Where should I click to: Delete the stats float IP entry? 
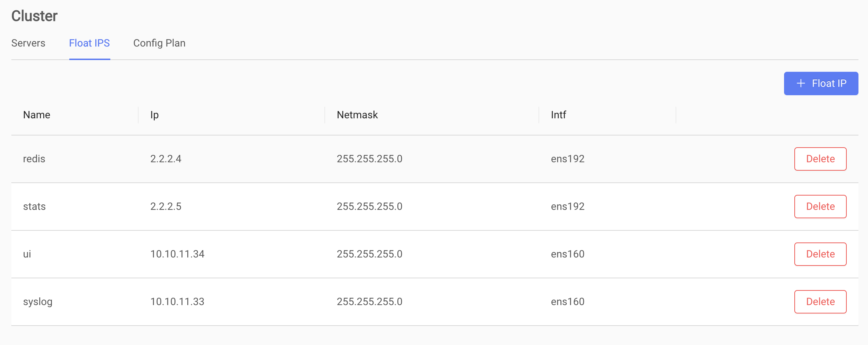820,207
